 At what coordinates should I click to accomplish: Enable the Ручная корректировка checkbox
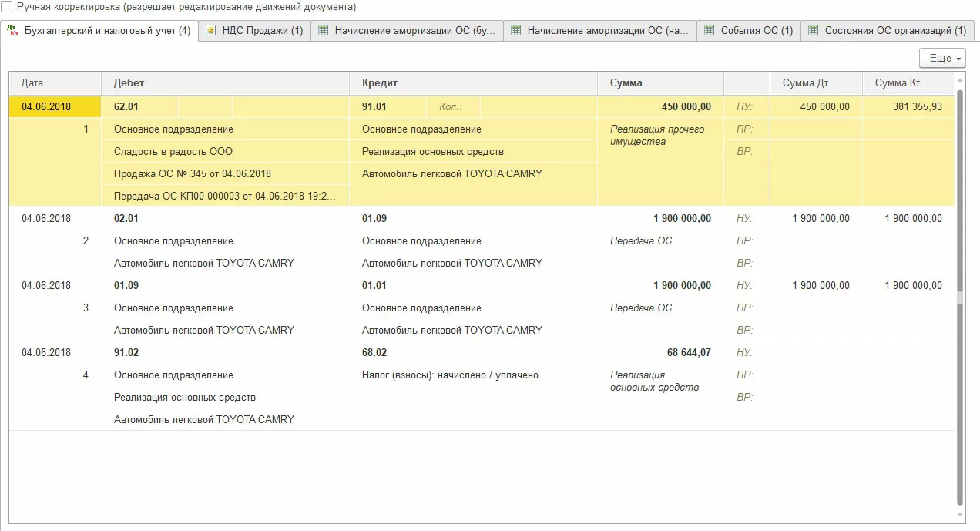[7, 7]
